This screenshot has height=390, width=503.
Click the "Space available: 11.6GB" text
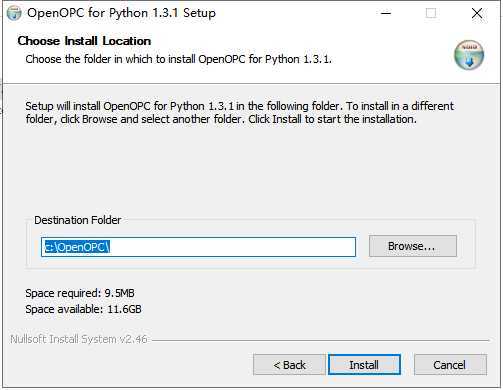pos(83,309)
